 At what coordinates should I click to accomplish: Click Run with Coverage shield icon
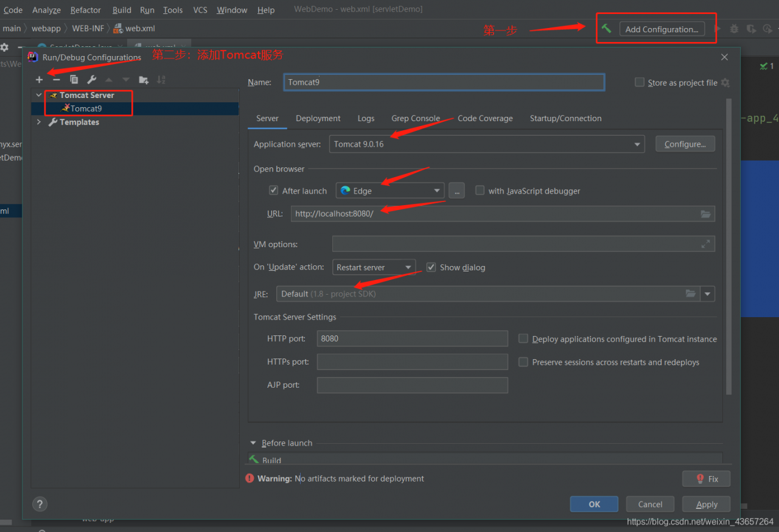point(751,29)
